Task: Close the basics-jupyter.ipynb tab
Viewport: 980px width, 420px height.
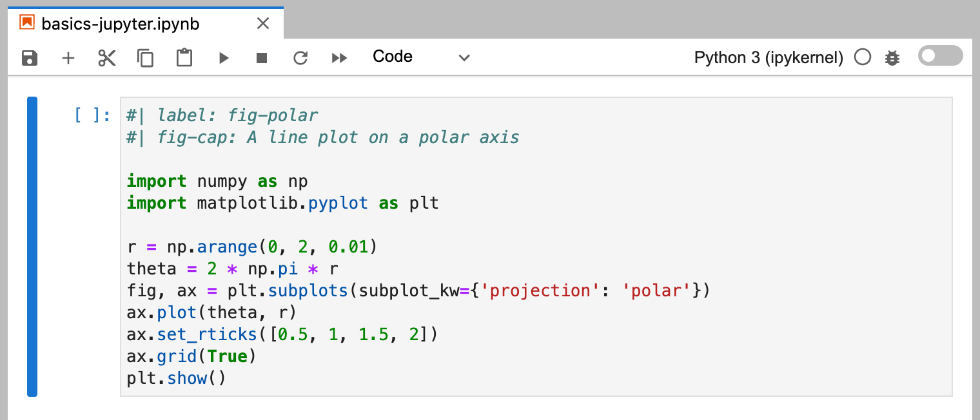Action: point(262,23)
